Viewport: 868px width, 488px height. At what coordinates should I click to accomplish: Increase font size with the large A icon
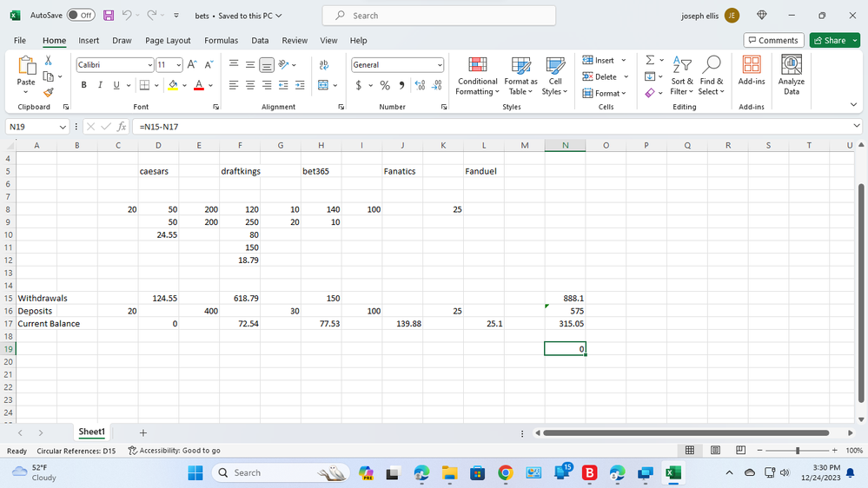pyautogui.click(x=191, y=65)
